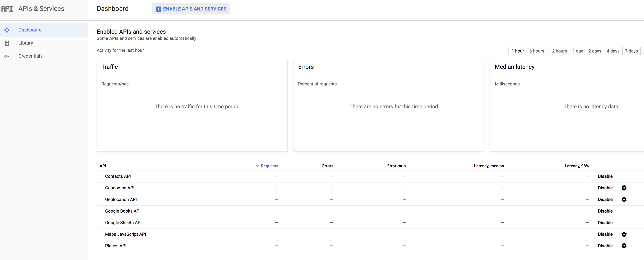Select the 12 hours time range tab
The image size is (644, 260).
click(558, 51)
